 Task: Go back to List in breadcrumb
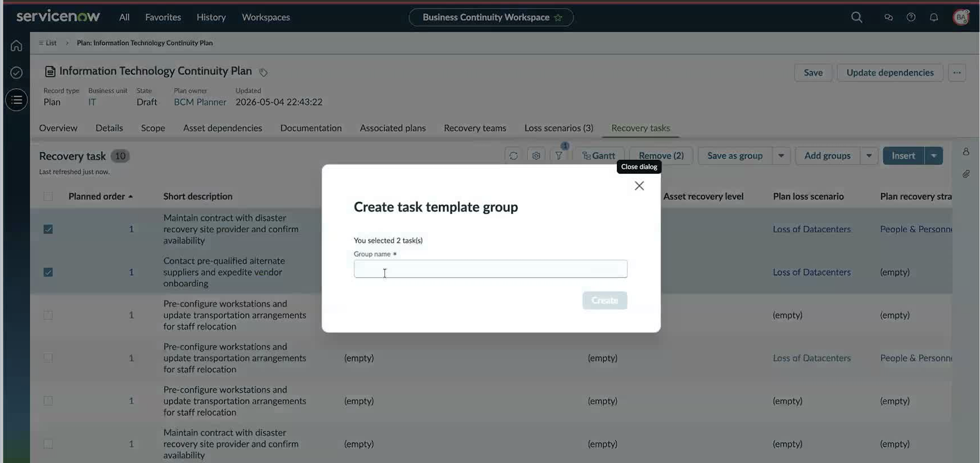(x=48, y=43)
